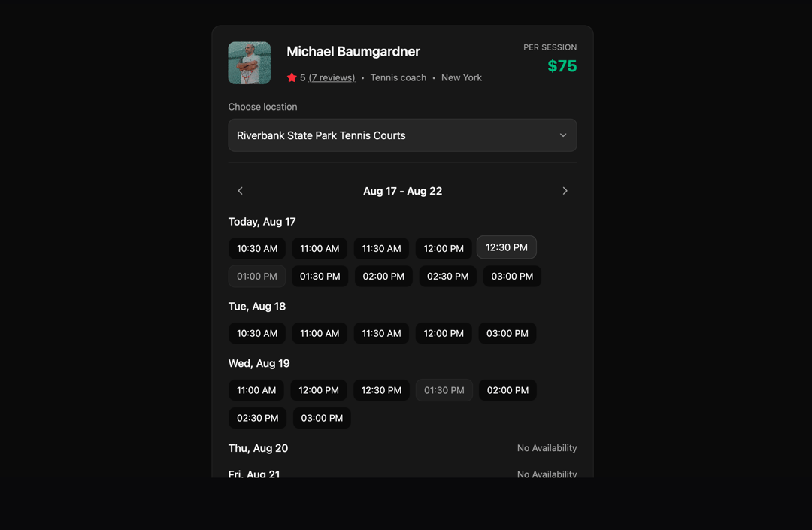The image size is (812, 530).
Task: Select 11:00 AM slot on Today, Aug 17
Action: [x=320, y=248]
